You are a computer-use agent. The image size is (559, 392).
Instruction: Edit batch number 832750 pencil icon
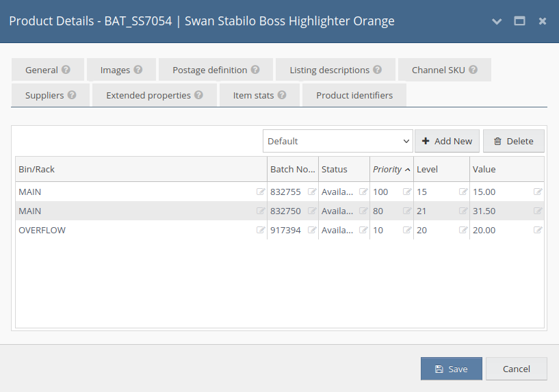click(312, 211)
